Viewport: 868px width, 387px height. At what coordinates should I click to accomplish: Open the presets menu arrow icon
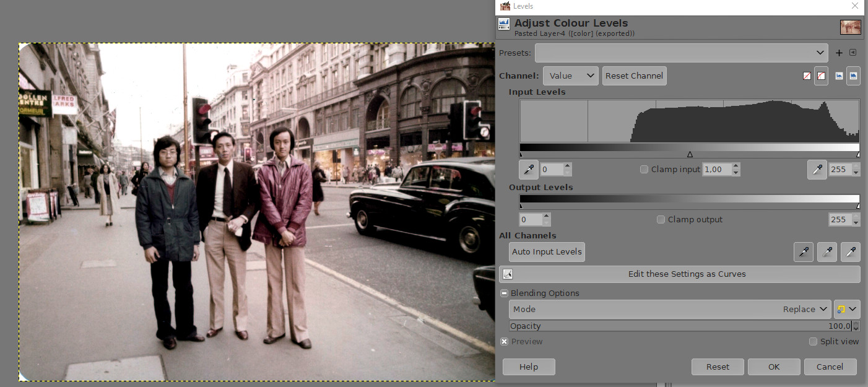[853, 53]
